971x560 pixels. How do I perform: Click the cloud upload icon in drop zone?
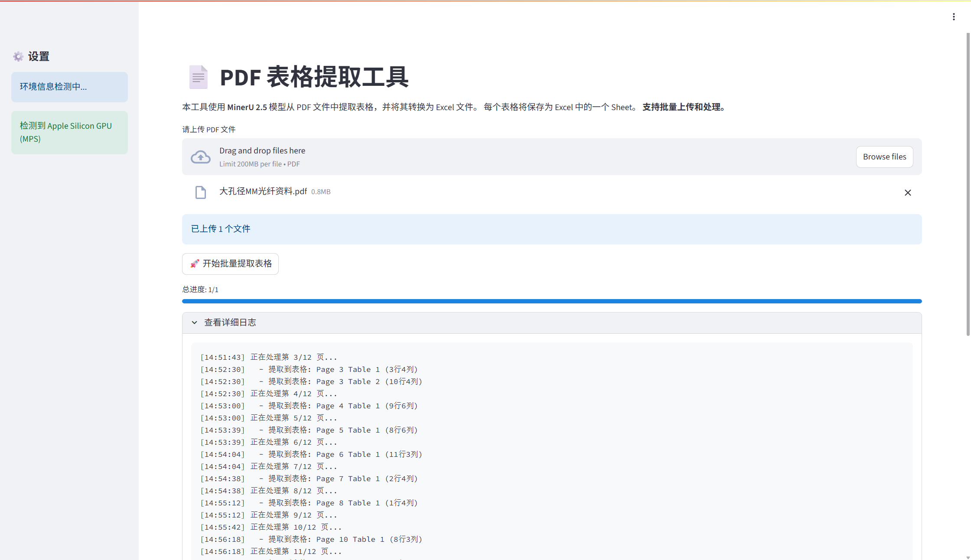tap(200, 156)
